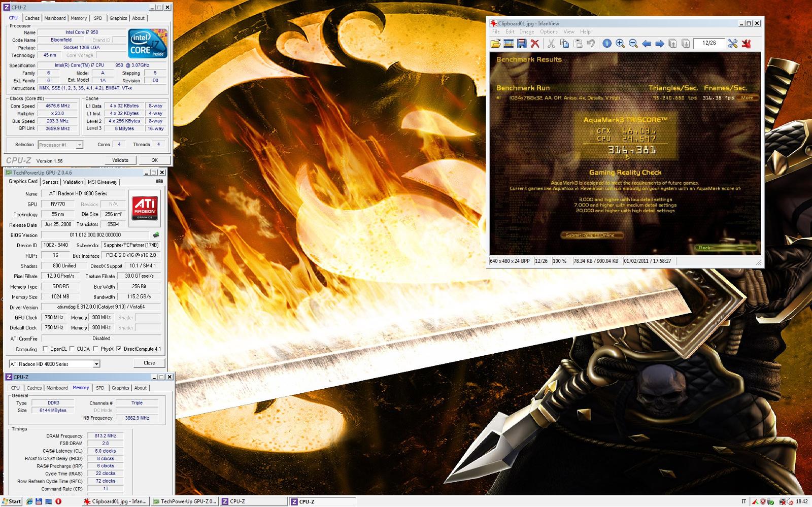Click the Validate button in CPU-Z
Image resolution: width=812 pixels, height=507 pixels.
click(x=120, y=160)
